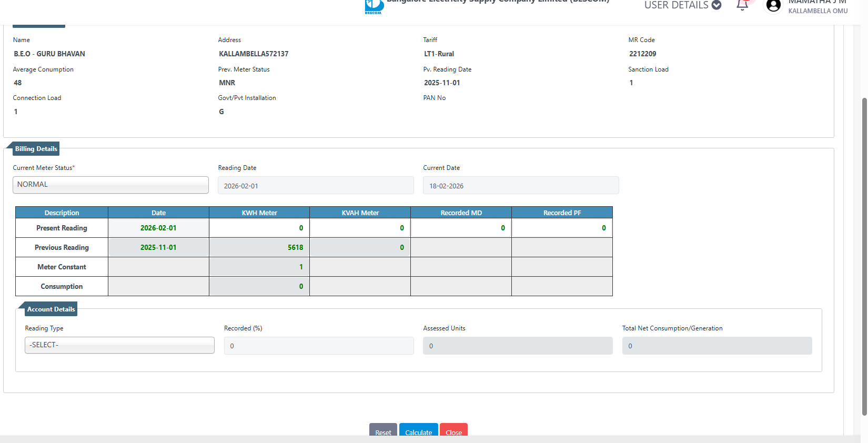Viewport: 868px width, 443px height.
Task: Click the Recorded (%) input box
Action: point(319,346)
